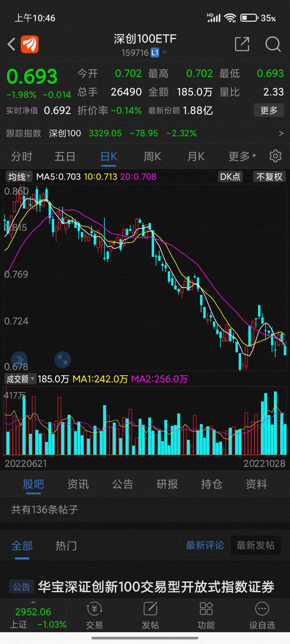Tap the 20221028 end date label
290x644 pixels.
tap(264, 463)
